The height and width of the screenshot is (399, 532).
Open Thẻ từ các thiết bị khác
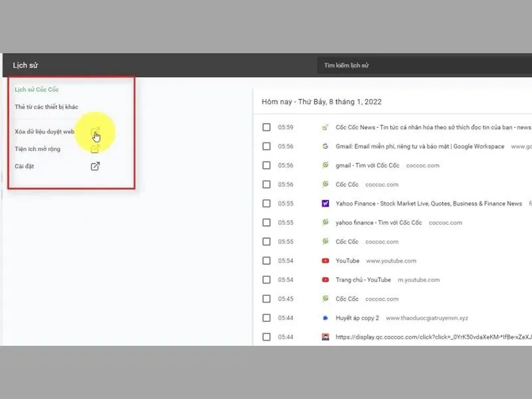(x=46, y=107)
